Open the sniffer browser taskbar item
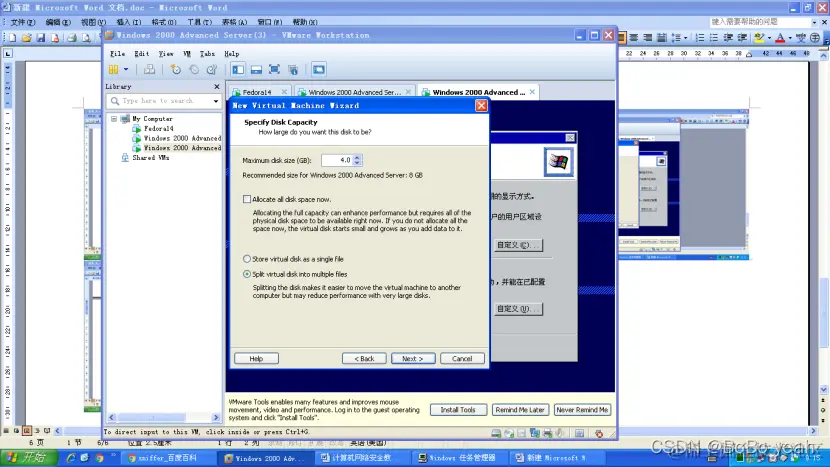830x467 pixels. click(169, 458)
